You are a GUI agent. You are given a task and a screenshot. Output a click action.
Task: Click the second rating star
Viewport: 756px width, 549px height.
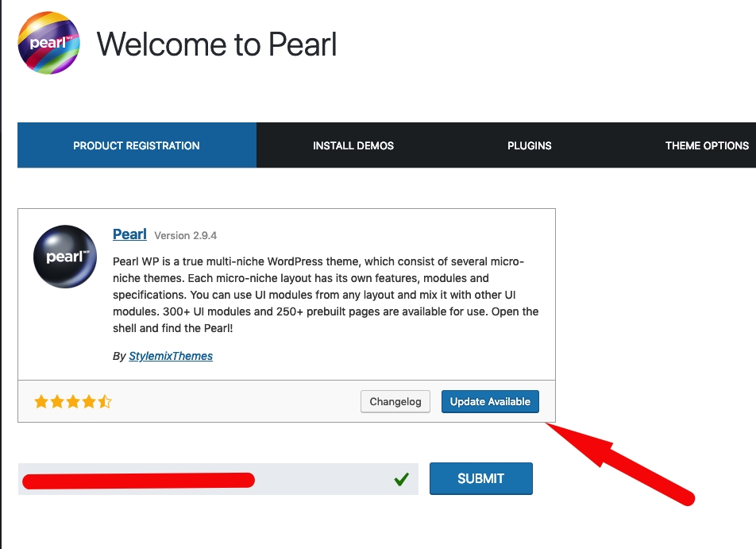(57, 402)
